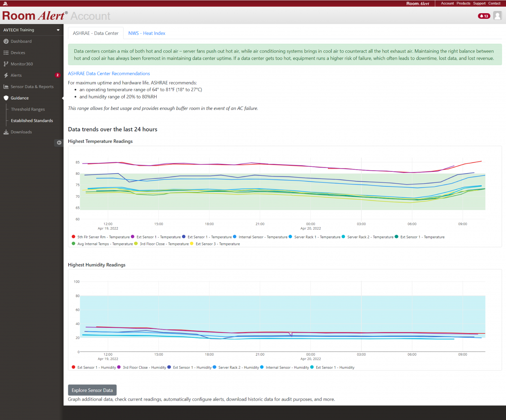Viewport: 506px width, 420px height.
Task: Open the Dashboard from the sidebar
Action: 21,41
